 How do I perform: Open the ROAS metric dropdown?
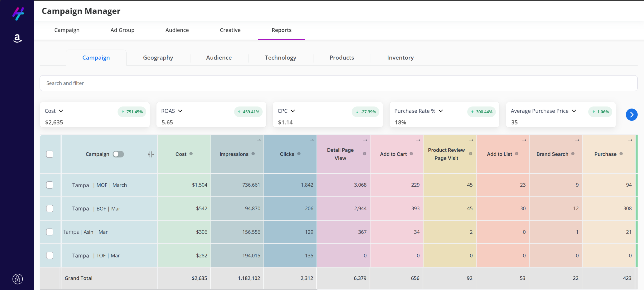coord(180,111)
